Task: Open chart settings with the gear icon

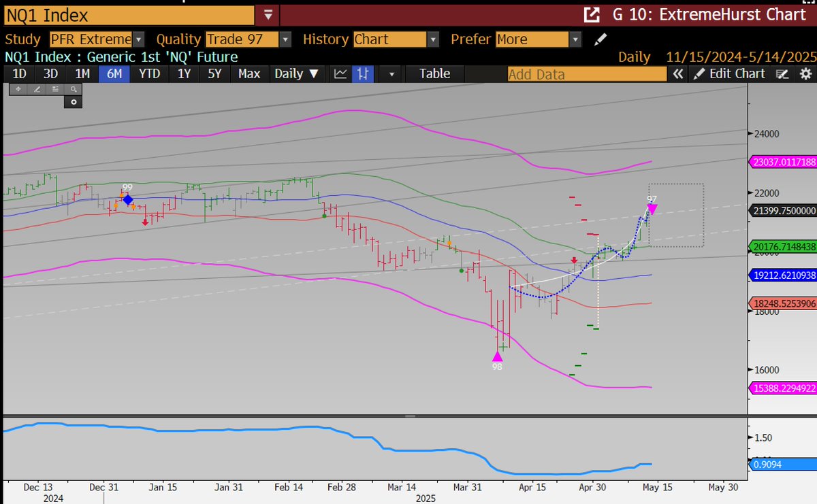Action: (807, 73)
